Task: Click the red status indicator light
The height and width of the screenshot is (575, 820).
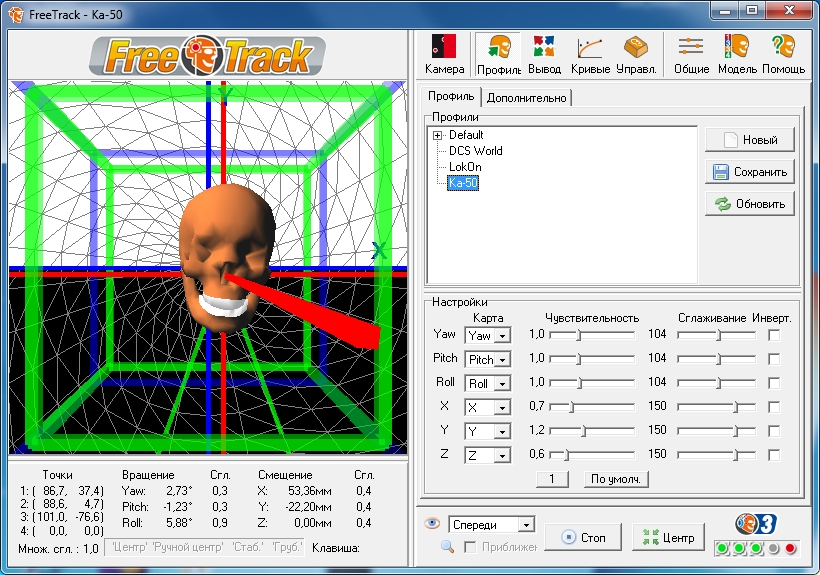Action: pyautogui.click(x=790, y=548)
